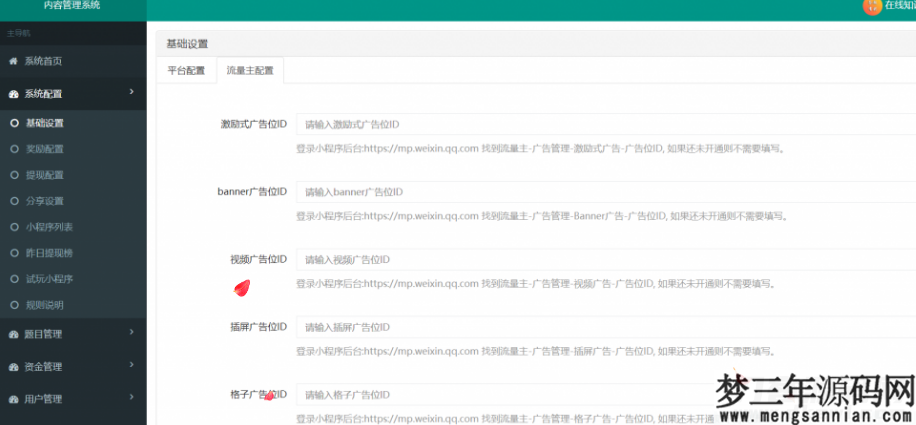916x425 pixels.
Task: Open 系统首页 in the sidebar
Action: (x=73, y=61)
